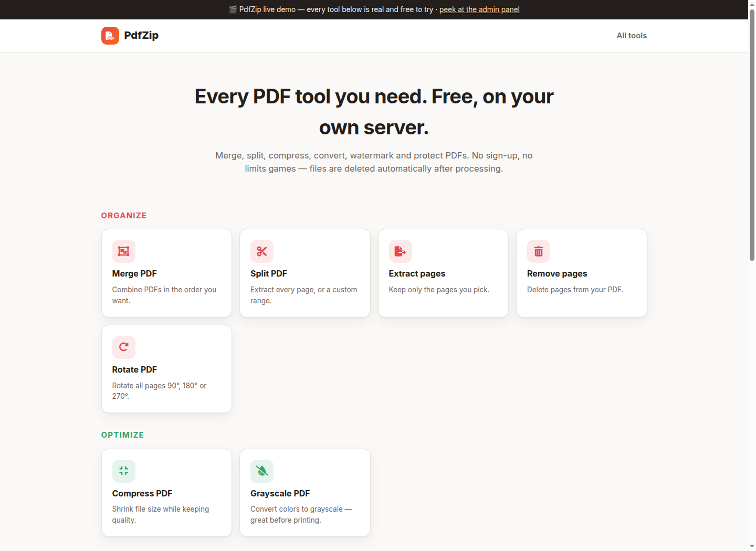The height and width of the screenshot is (551, 756).
Task: Click the 'Merge, split, compress, convert' subtitle text
Action: pyautogui.click(x=374, y=162)
